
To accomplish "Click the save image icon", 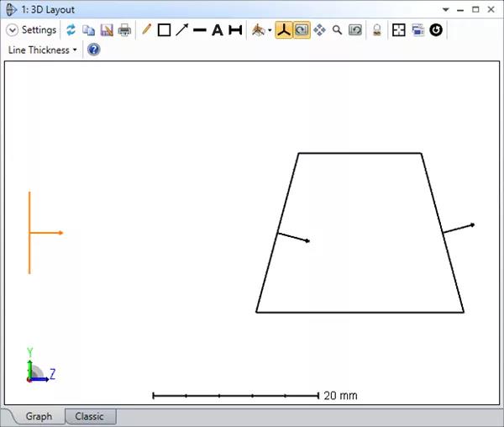I will pyautogui.click(x=107, y=30).
